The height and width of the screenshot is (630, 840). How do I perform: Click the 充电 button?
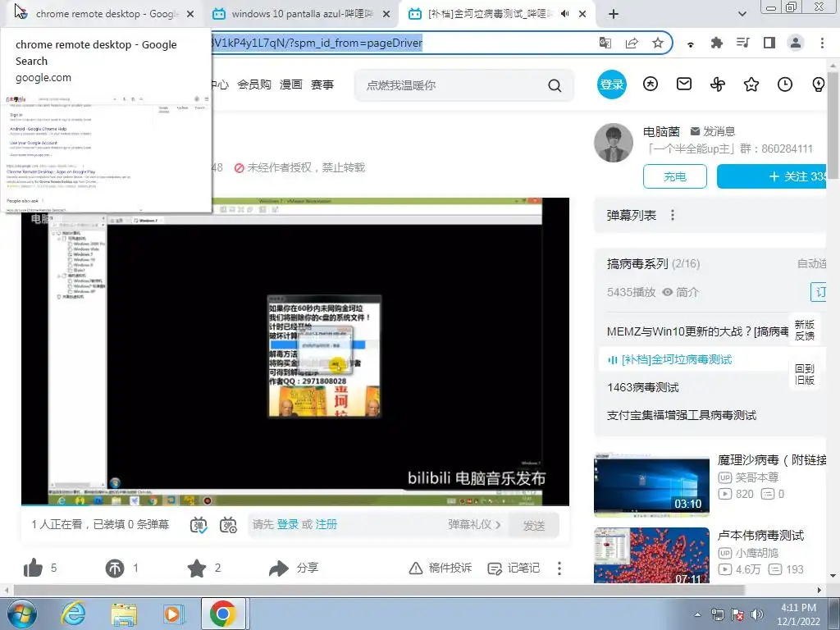pyautogui.click(x=675, y=176)
